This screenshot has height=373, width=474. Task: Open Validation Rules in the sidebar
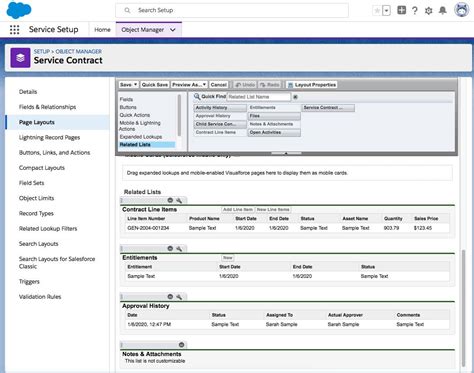point(40,297)
